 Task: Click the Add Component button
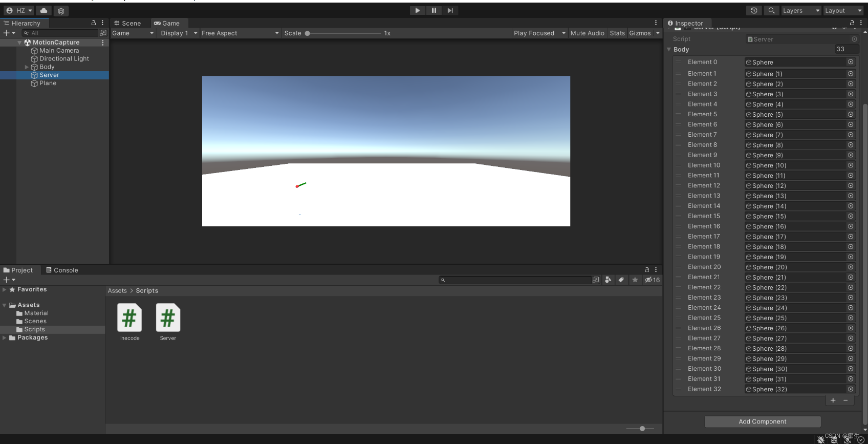[763, 421]
